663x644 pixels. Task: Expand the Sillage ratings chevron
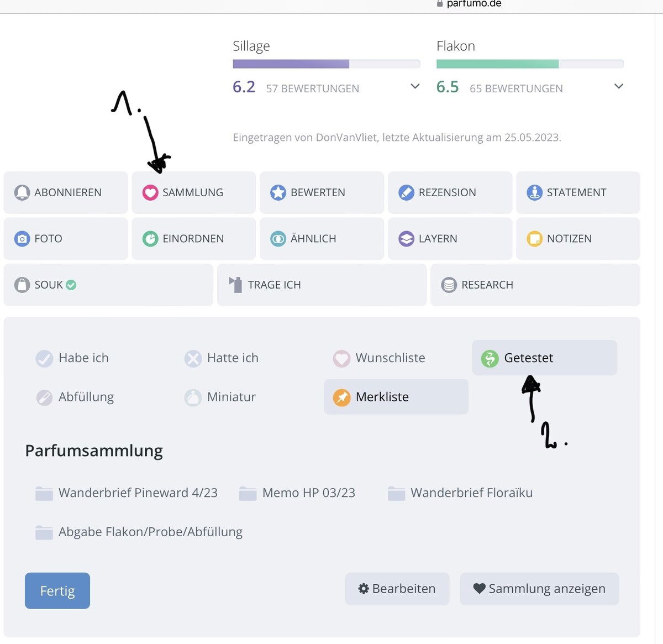[x=415, y=86]
